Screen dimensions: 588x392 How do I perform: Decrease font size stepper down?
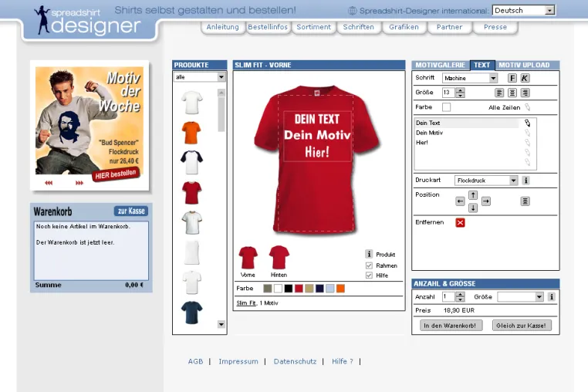tap(461, 95)
